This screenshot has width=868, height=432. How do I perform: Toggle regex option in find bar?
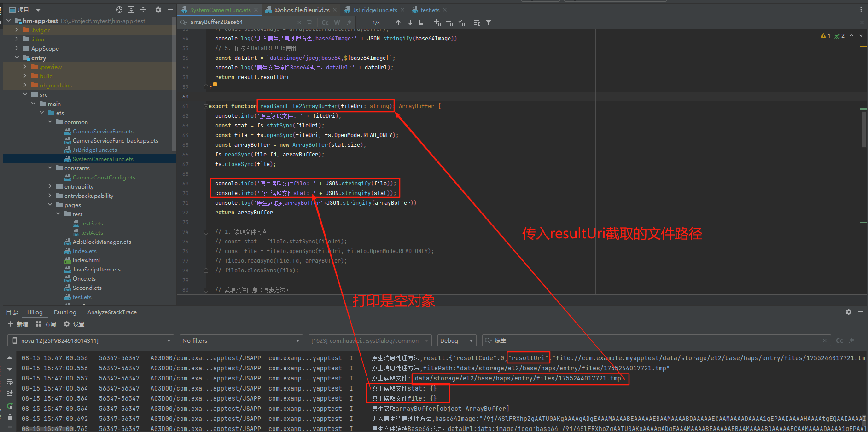tap(349, 23)
